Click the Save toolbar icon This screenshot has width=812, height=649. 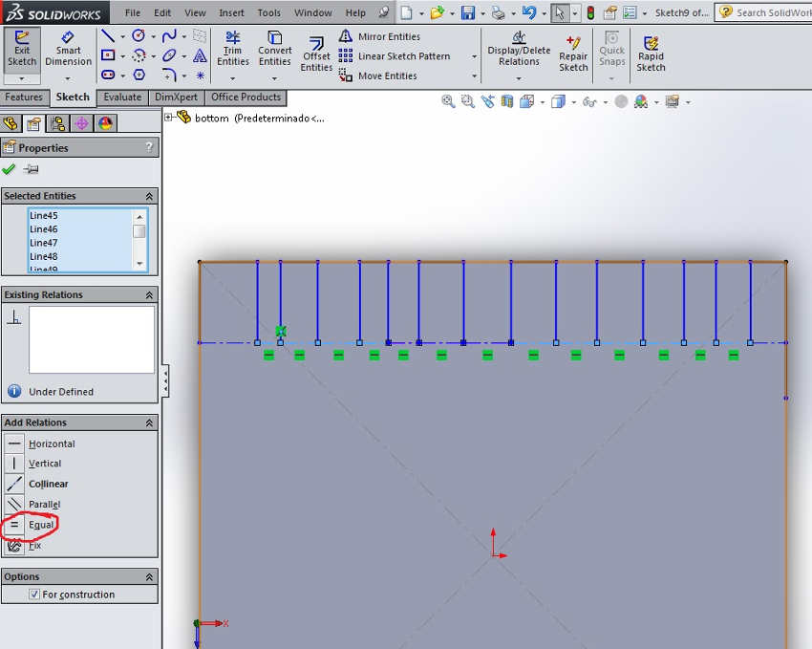click(x=468, y=12)
